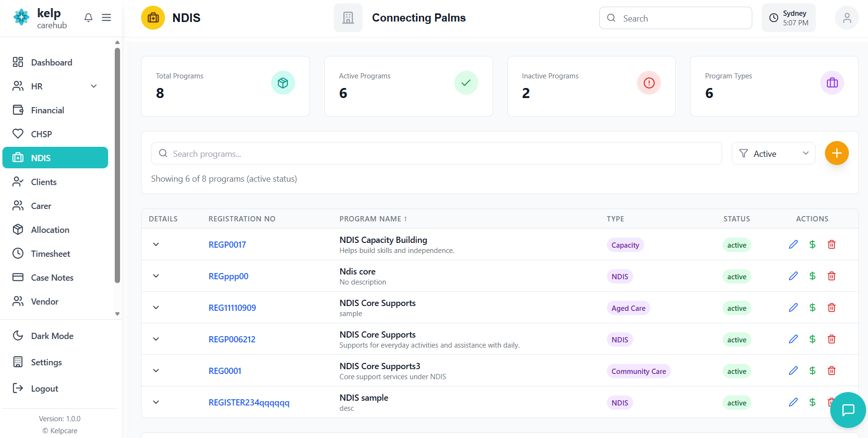Viewport: 868px width, 438px height.
Task: Click Logout in the sidebar
Action: (44, 388)
